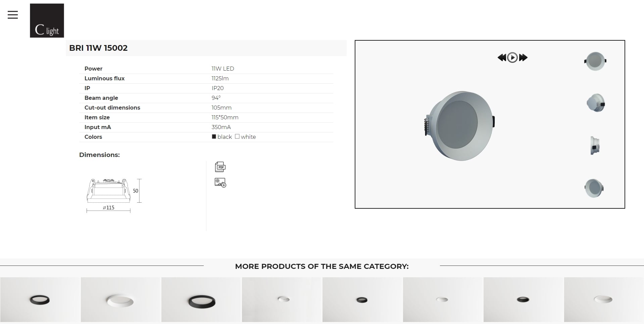The image size is (644, 324).
Task: Fast-forward the product rotation view
Action: [523, 57]
